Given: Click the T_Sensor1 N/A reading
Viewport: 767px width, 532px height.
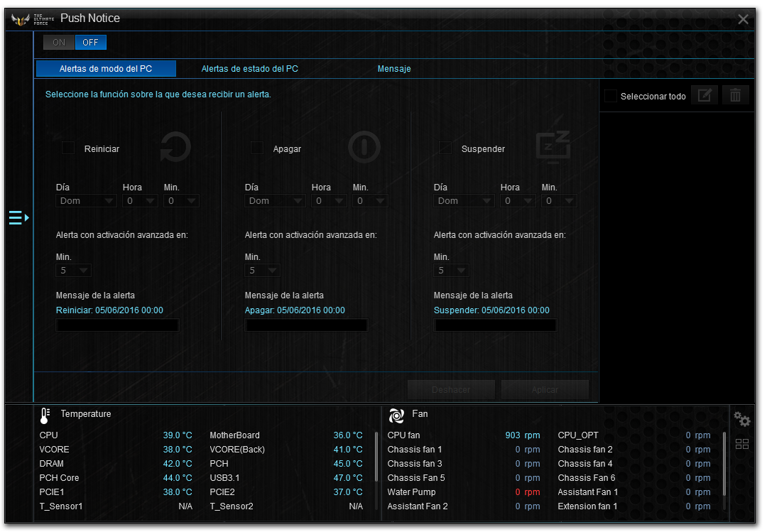Looking at the screenshot, I should tap(185, 506).
